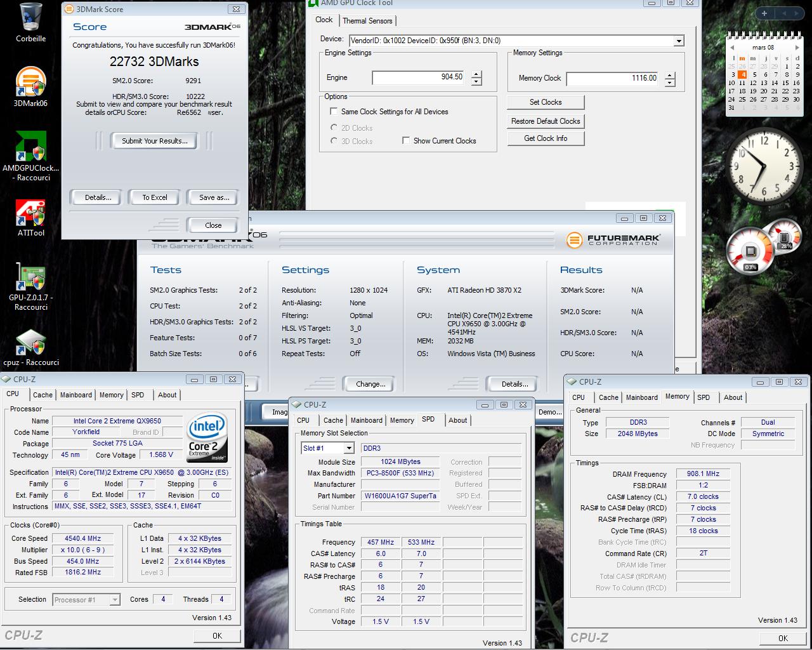Click the 22732 3DMarks score text
This screenshot has height=650, width=812.
154,62
